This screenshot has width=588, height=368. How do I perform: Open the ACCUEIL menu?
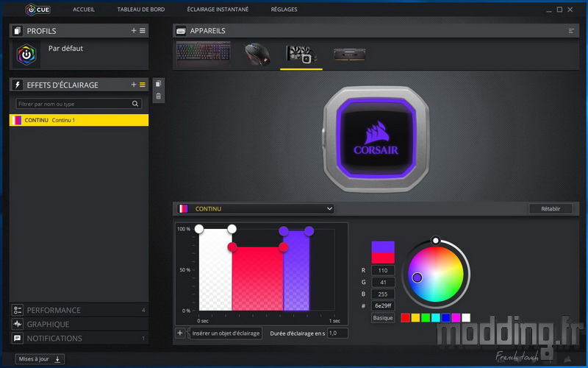[x=84, y=10]
